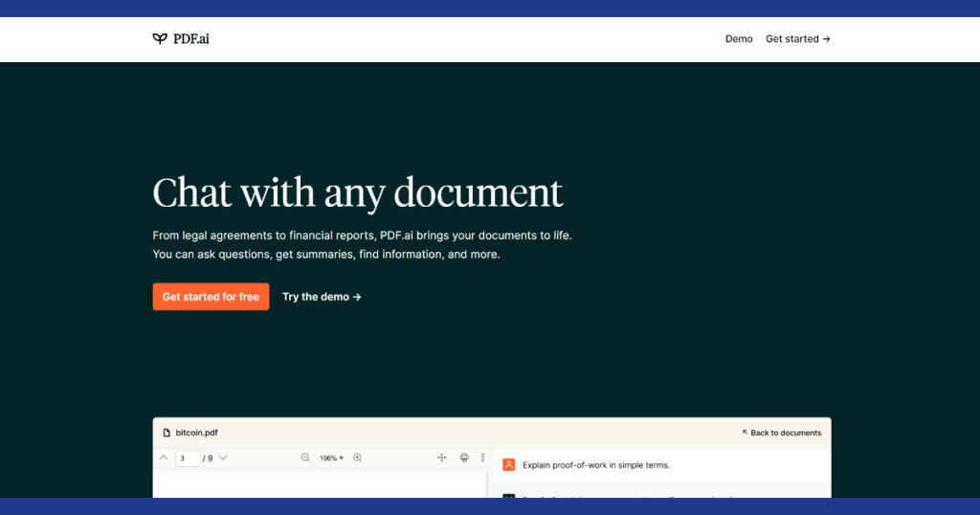Click Back to documents link
This screenshot has height=515, width=980.
click(782, 433)
